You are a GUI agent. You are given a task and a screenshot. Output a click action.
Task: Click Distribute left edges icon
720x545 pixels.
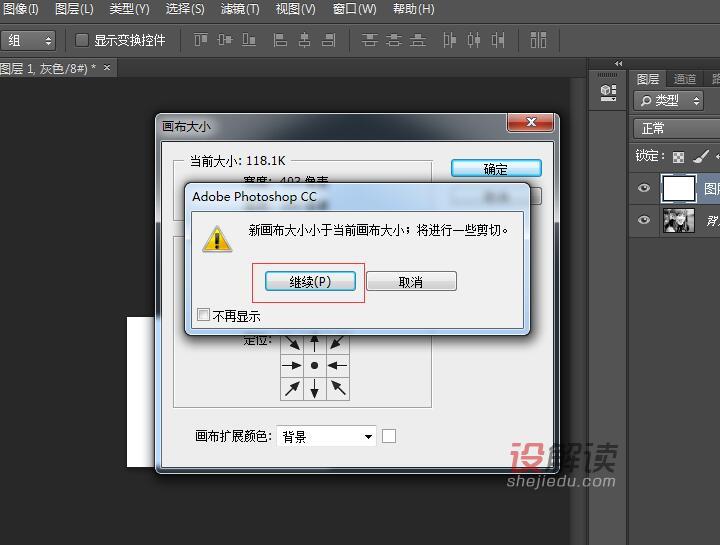[x=450, y=40]
